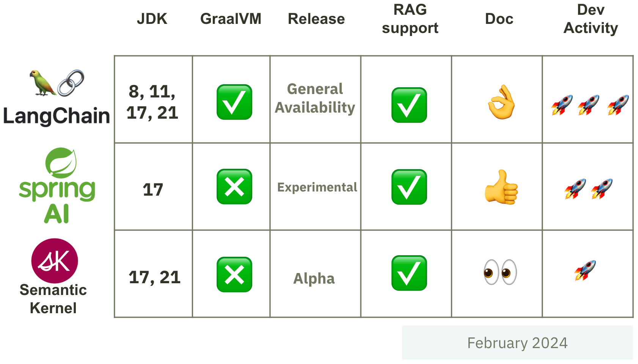
Task: Click Semantic Kernel's RAG support checkmark
Action: point(409,273)
